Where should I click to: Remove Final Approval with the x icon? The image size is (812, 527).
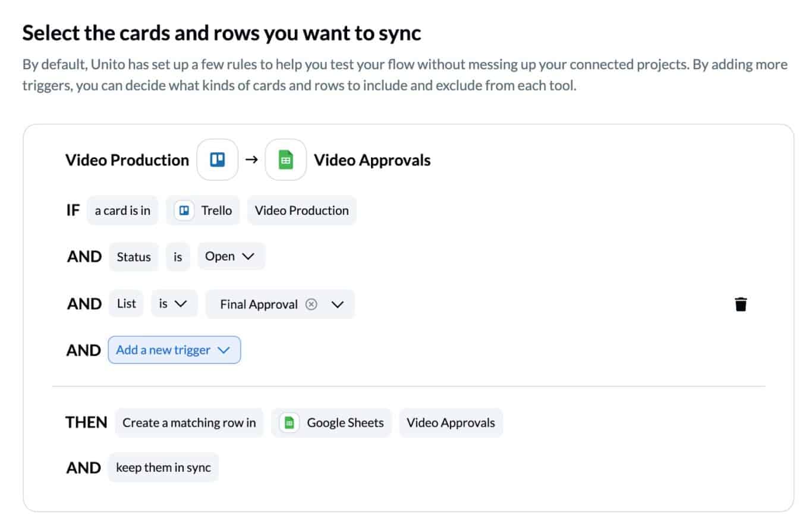coord(311,304)
